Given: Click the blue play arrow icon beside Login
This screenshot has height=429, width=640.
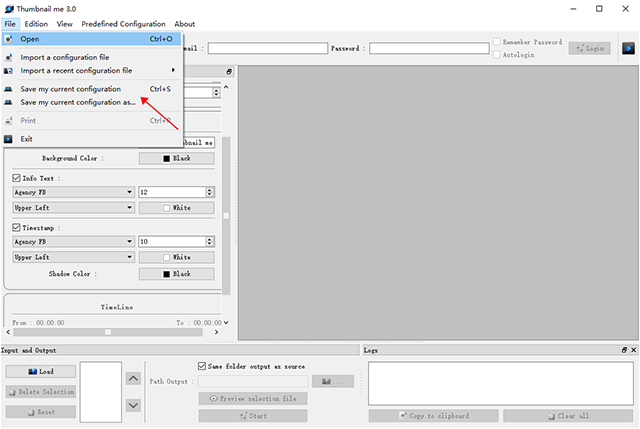Looking at the screenshot, I should (x=628, y=47).
